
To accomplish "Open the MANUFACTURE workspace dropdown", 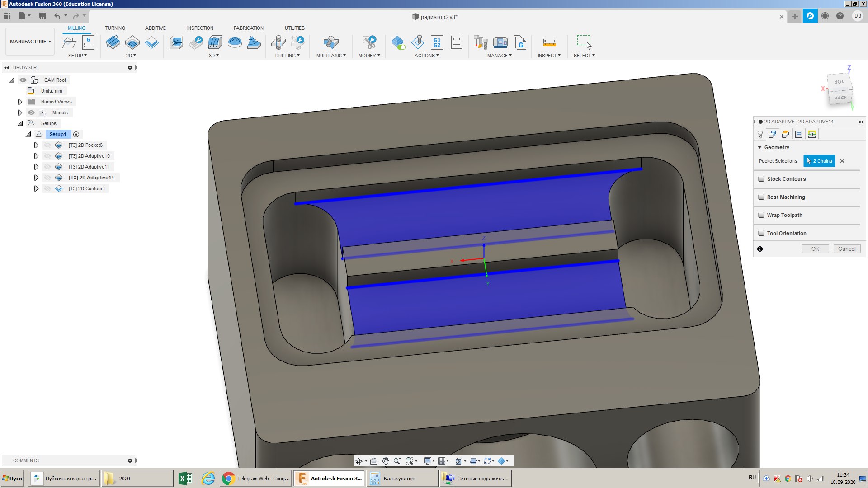I will pyautogui.click(x=30, y=42).
